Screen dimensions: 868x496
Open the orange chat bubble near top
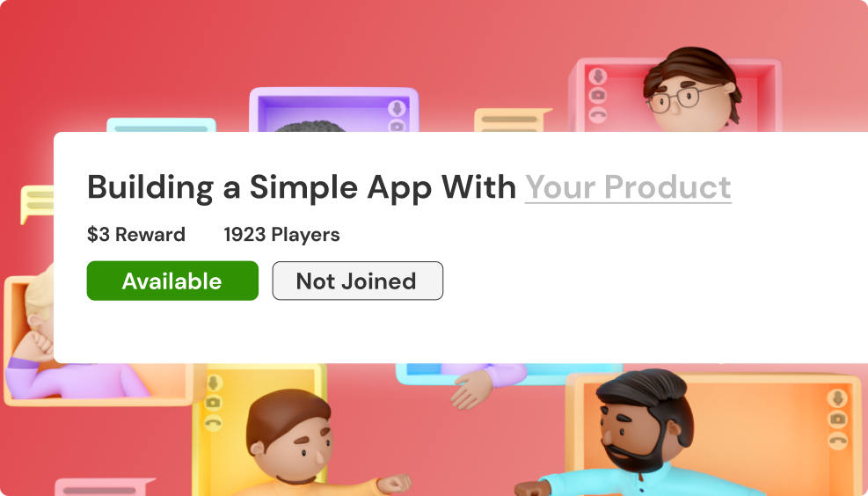tap(512, 120)
